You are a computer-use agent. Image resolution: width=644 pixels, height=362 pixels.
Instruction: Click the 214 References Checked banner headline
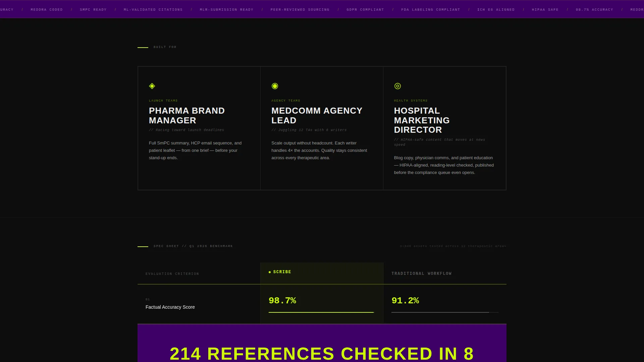pyautogui.click(x=322, y=354)
